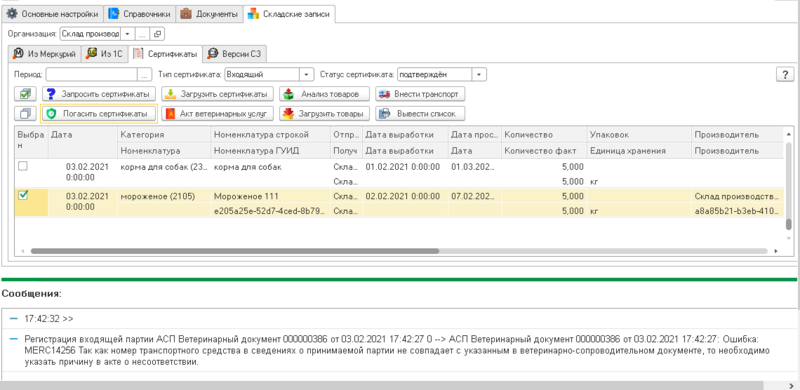Click Запросить сертификаты button
This screenshot has width=800, height=390.
tap(98, 94)
